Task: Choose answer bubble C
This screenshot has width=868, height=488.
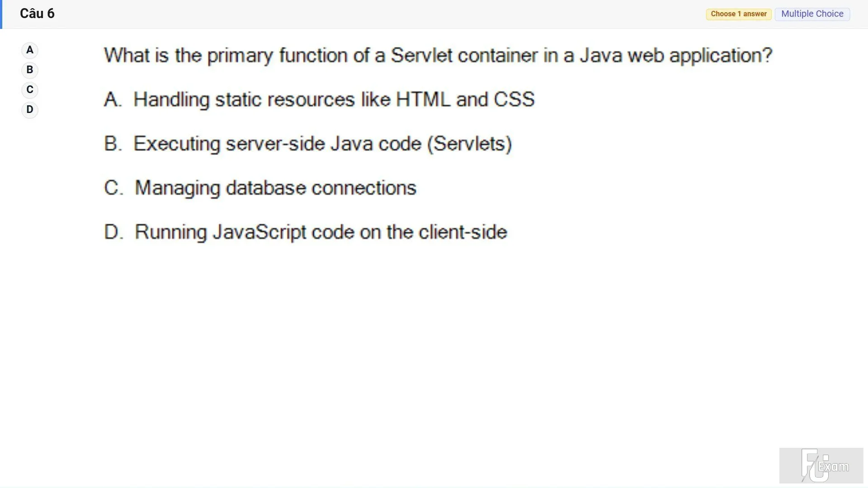Action: (x=30, y=90)
